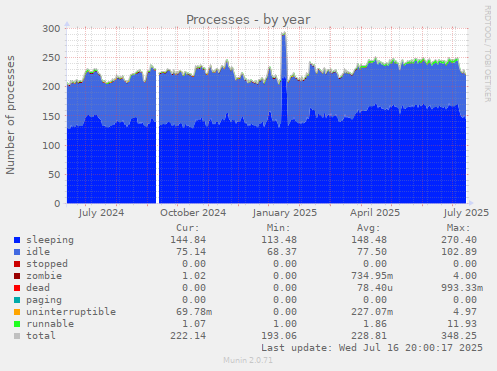The width and height of the screenshot is (497, 371).
Task: Click the 'July 2025' x-axis label
Action: (x=466, y=213)
